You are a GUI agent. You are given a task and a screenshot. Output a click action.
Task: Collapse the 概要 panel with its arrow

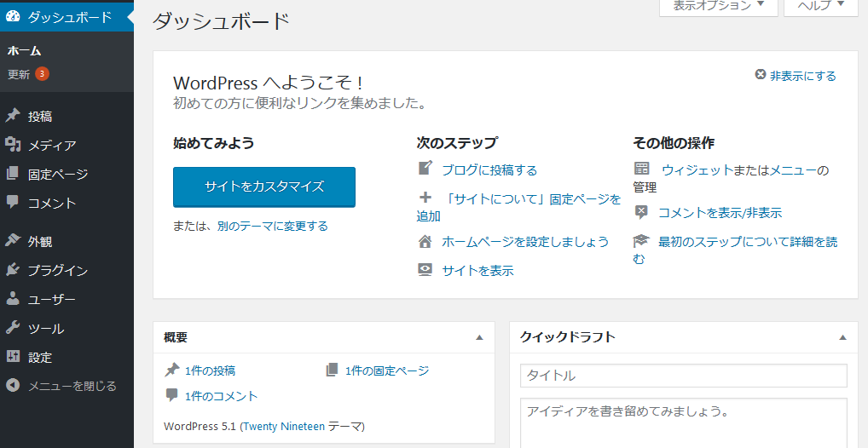(479, 337)
